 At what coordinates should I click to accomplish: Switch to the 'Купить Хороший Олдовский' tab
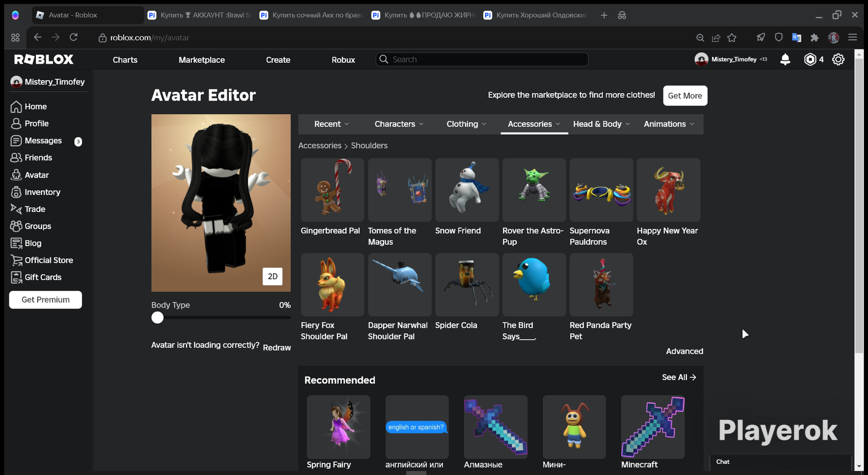coord(536,15)
